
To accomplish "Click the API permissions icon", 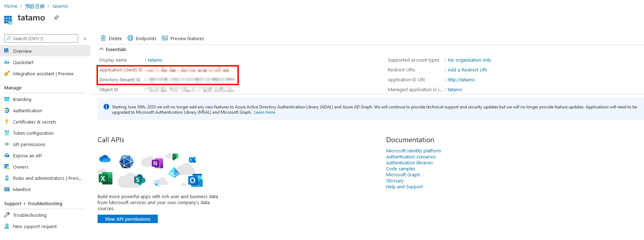I will click(7, 144).
